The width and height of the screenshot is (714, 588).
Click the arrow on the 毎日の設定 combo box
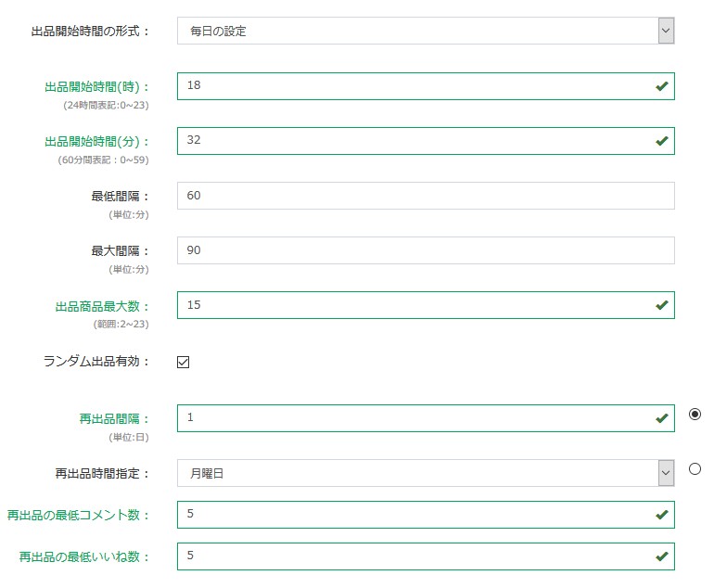pyautogui.click(x=665, y=31)
